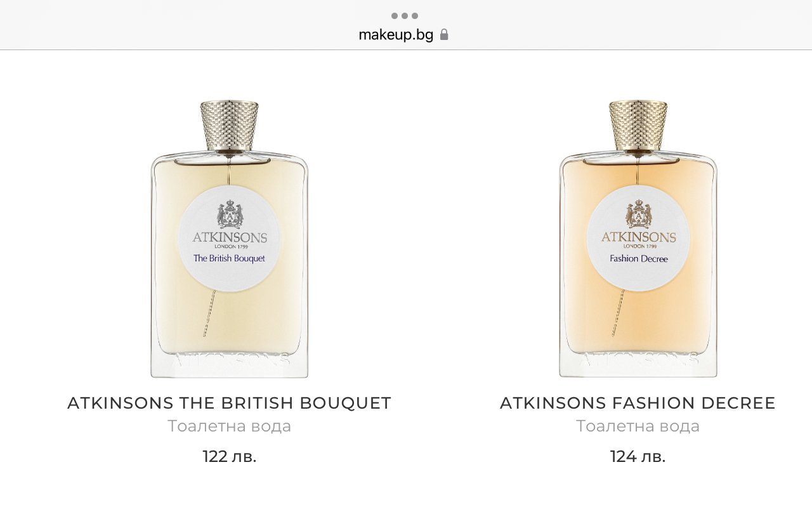Click the gold cap of the British Bouquet bottle
Image resolution: width=812 pixels, height=514 pixels.
(x=229, y=125)
